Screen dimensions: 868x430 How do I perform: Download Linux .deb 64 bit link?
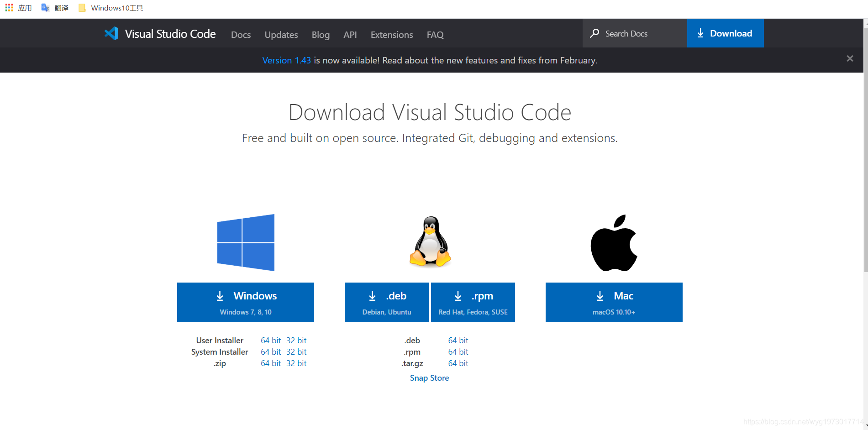point(458,341)
